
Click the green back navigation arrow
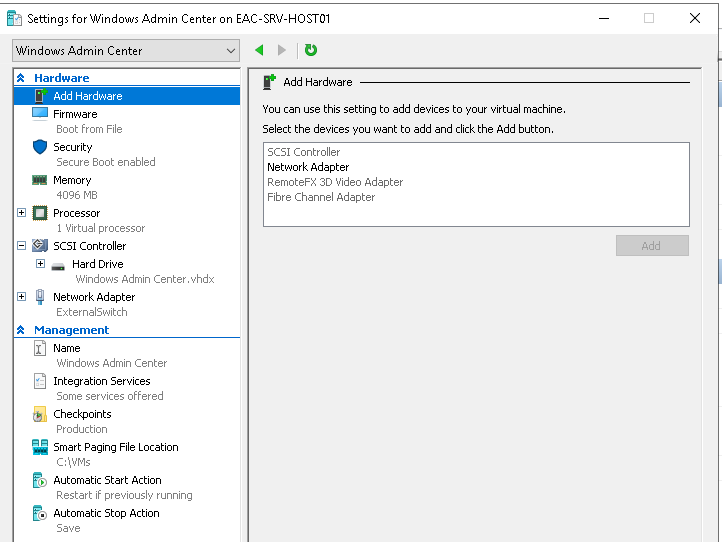click(259, 50)
